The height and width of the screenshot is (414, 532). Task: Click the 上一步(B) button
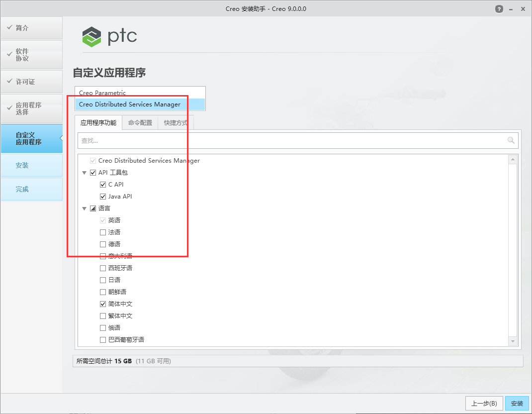click(x=484, y=403)
